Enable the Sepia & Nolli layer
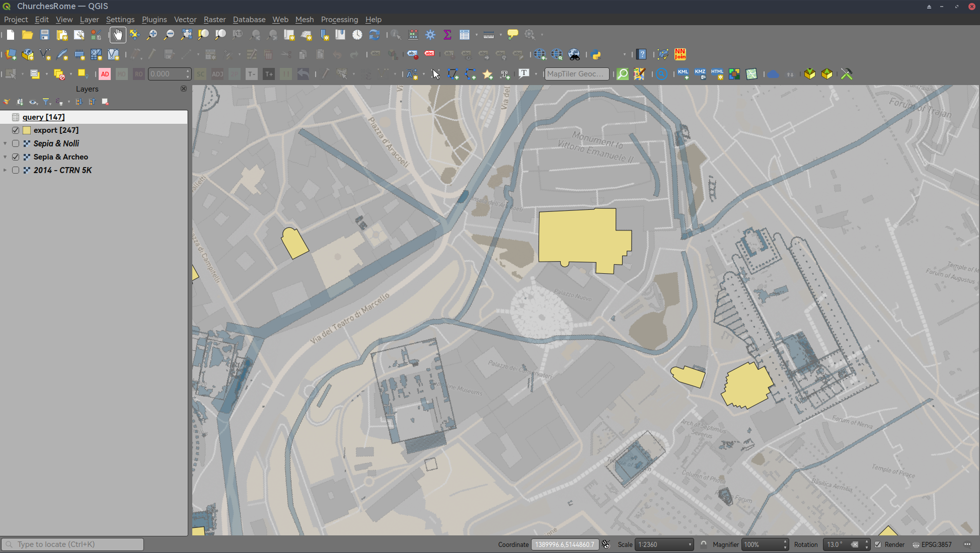The image size is (980, 553). click(16, 143)
